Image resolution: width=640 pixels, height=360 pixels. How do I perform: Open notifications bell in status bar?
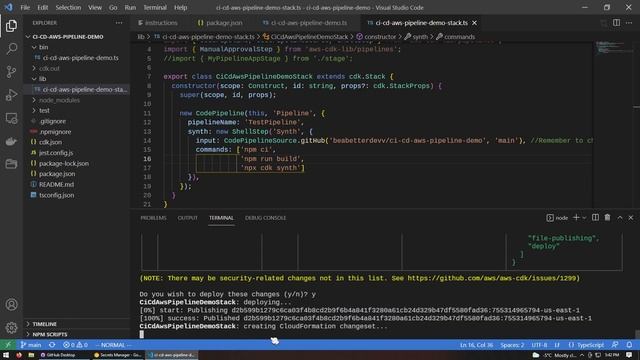[629, 344]
